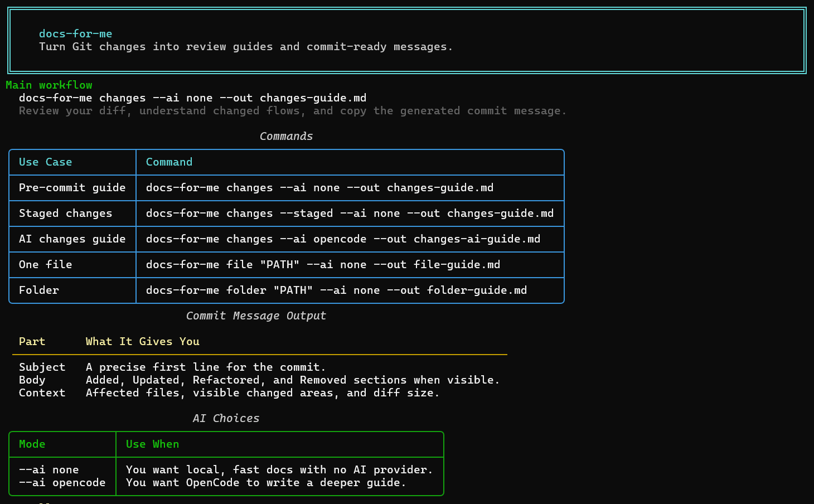Image resolution: width=814 pixels, height=504 pixels.
Task: Click "You want OpenCode to write a deeper guide."
Action: (x=266, y=483)
